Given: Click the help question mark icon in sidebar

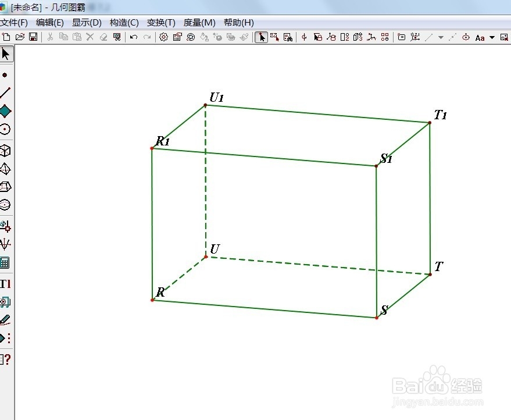Looking at the screenshot, I should pos(6,360).
